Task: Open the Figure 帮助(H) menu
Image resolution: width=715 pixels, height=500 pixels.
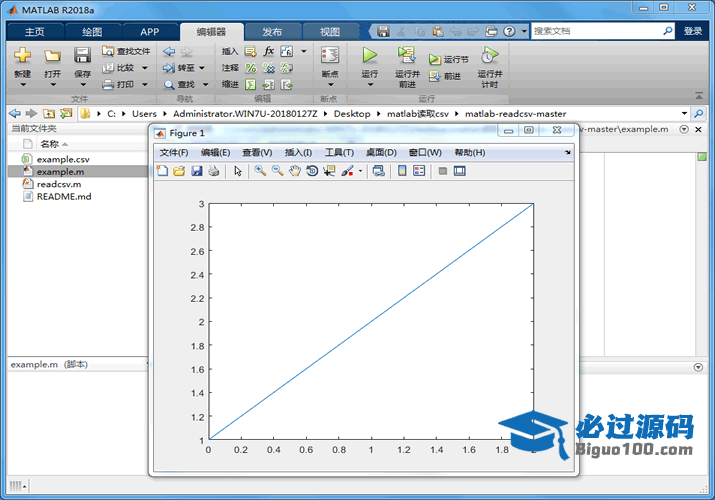Action: coord(470,152)
